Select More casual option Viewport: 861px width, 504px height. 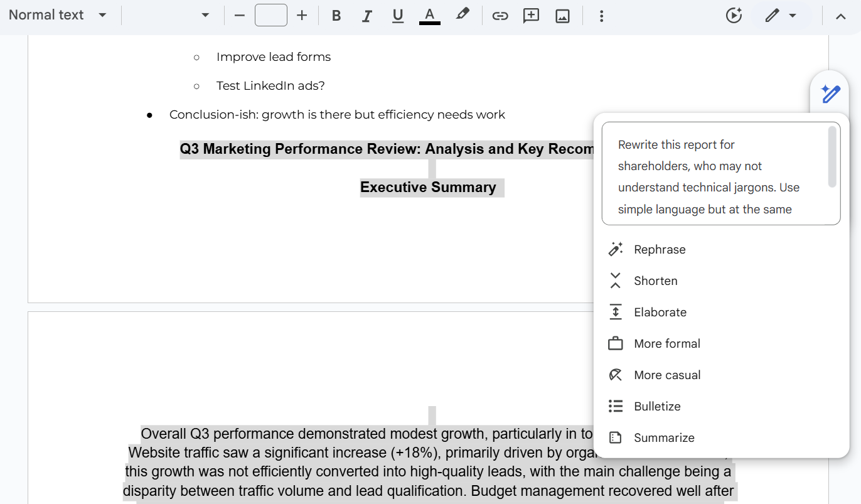(720, 375)
